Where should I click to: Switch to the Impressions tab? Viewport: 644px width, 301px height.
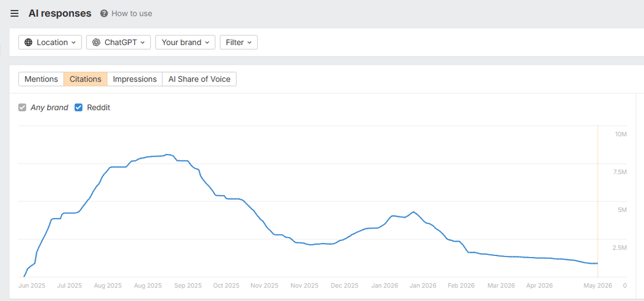(135, 79)
